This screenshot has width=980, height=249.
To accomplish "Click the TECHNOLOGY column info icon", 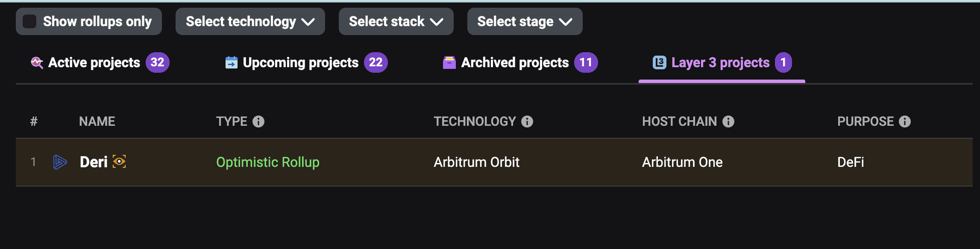I will click(527, 122).
